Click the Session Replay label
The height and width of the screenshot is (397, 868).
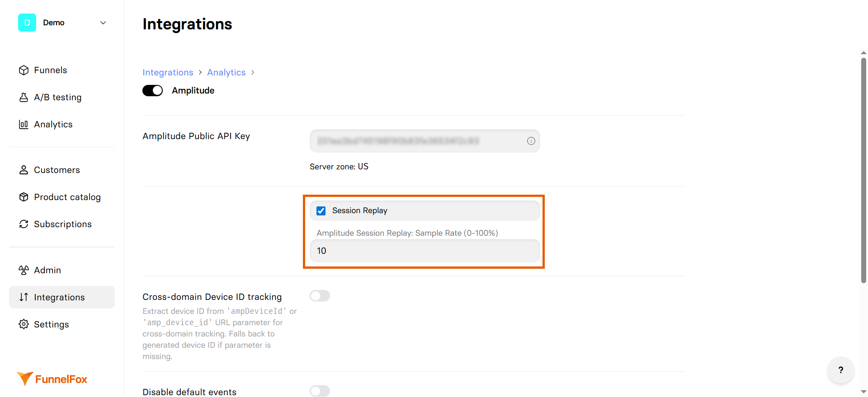click(x=360, y=210)
